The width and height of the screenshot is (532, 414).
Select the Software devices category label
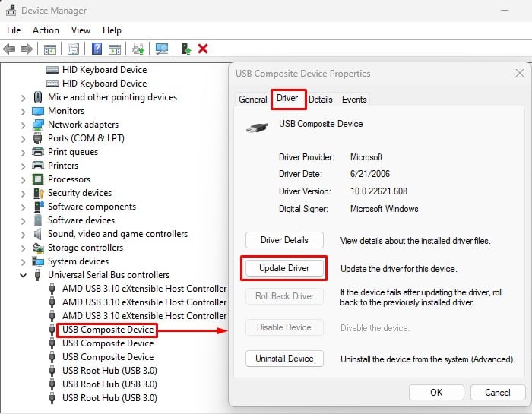point(81,220)
